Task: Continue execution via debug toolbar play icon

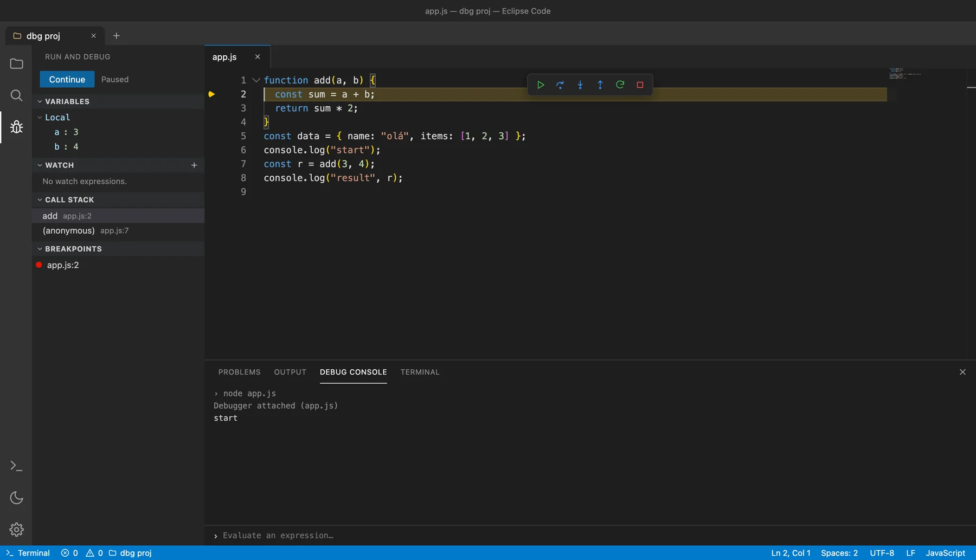Action: [x=541, y=85]
